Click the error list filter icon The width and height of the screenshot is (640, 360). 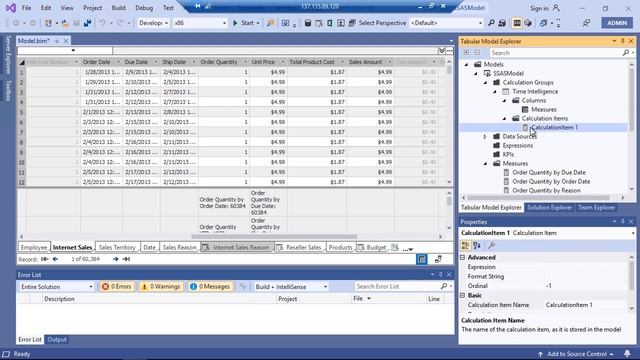coord(243,287)
